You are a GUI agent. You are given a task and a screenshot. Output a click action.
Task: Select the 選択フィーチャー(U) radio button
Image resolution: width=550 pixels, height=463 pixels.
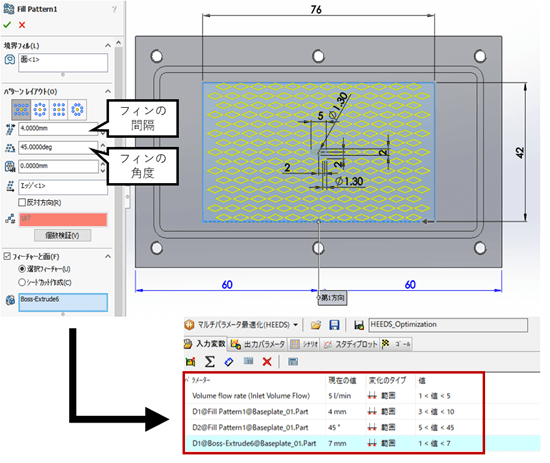[22, 269]
